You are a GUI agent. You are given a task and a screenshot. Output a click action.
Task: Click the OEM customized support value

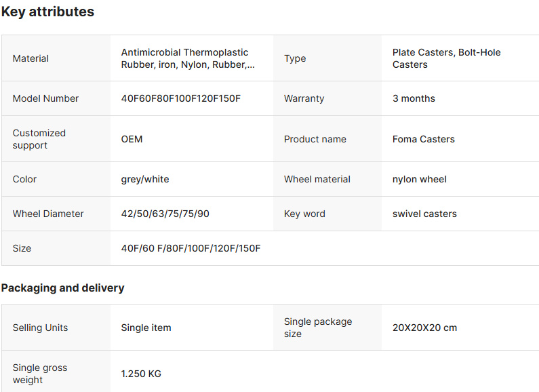point(132,139)
